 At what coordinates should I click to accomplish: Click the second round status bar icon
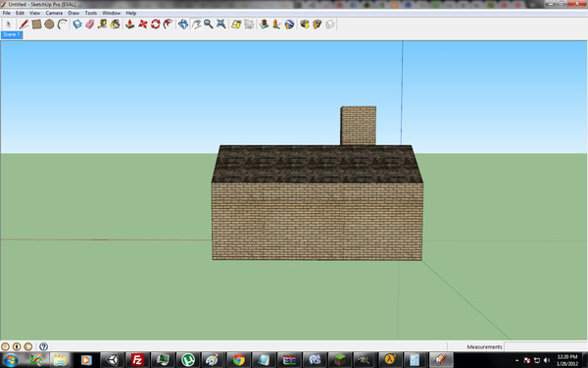pyautogui.click(x=17, y=346)
